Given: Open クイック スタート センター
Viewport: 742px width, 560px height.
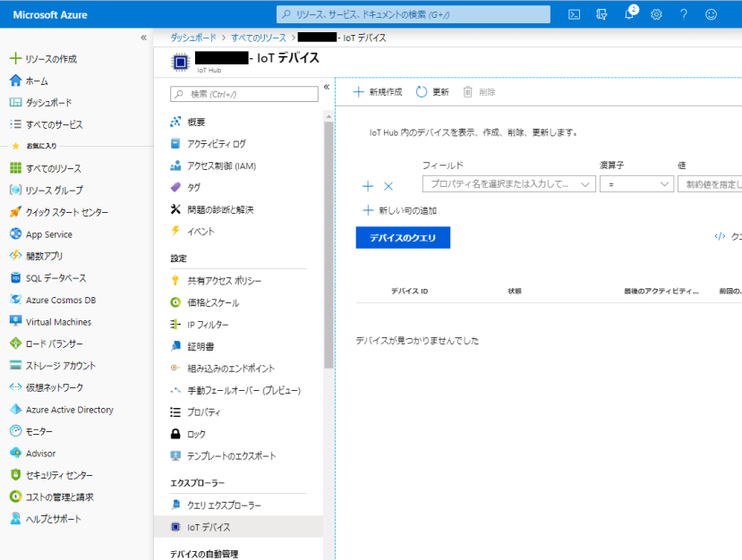Looking at the screenshot, I should pos(59,212).
